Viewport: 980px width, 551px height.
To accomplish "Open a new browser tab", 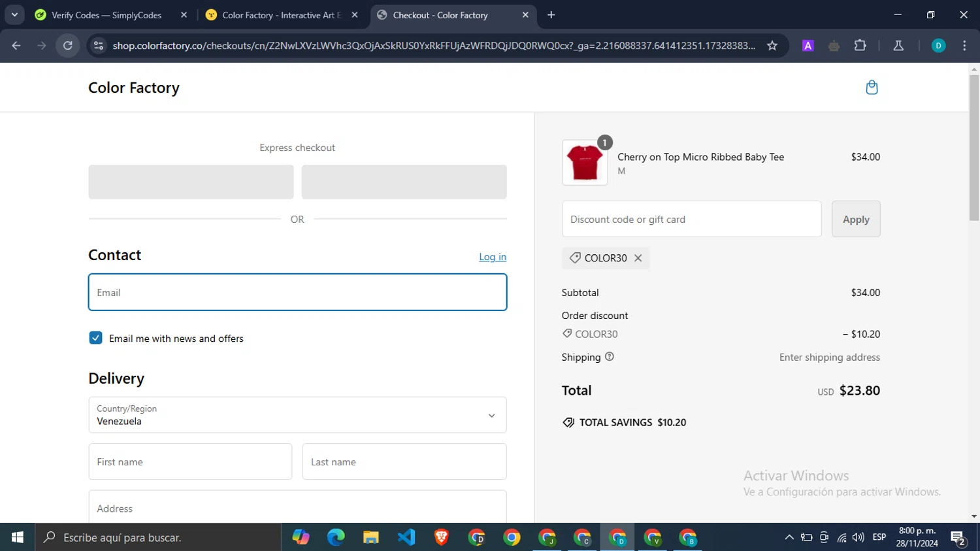I will pos(551,15).
